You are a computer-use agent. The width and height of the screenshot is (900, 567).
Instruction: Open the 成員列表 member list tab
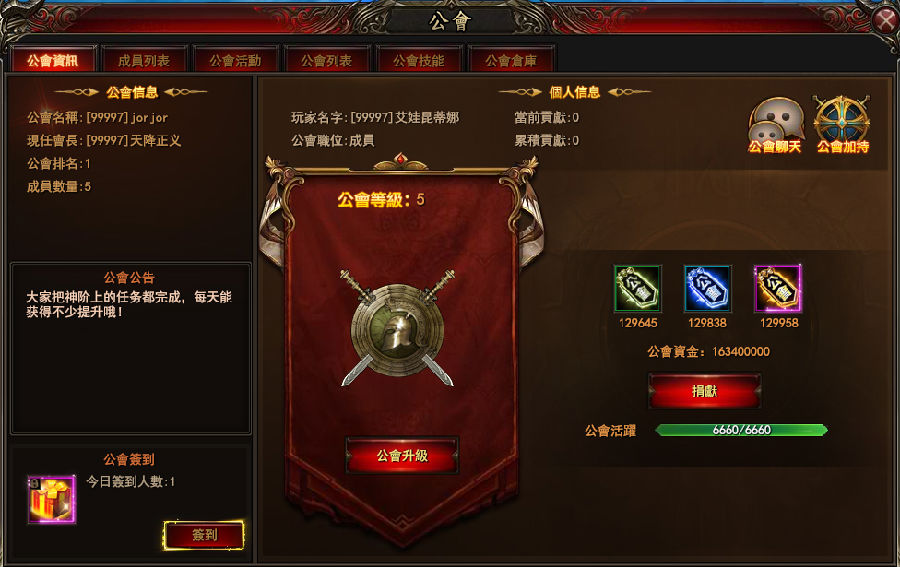[x=144, y=60]
